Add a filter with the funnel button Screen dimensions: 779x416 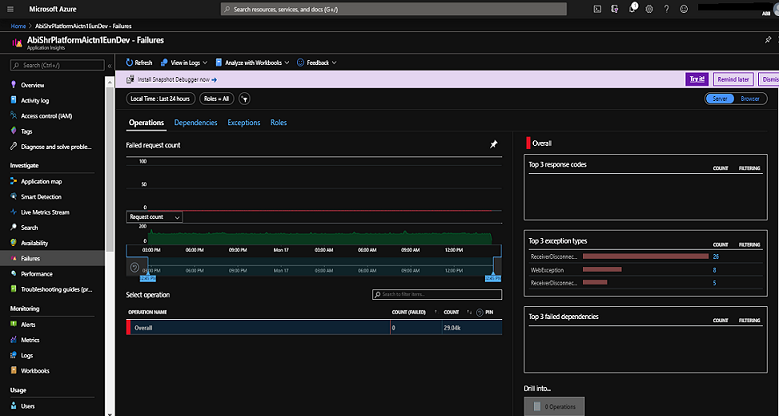244,99
